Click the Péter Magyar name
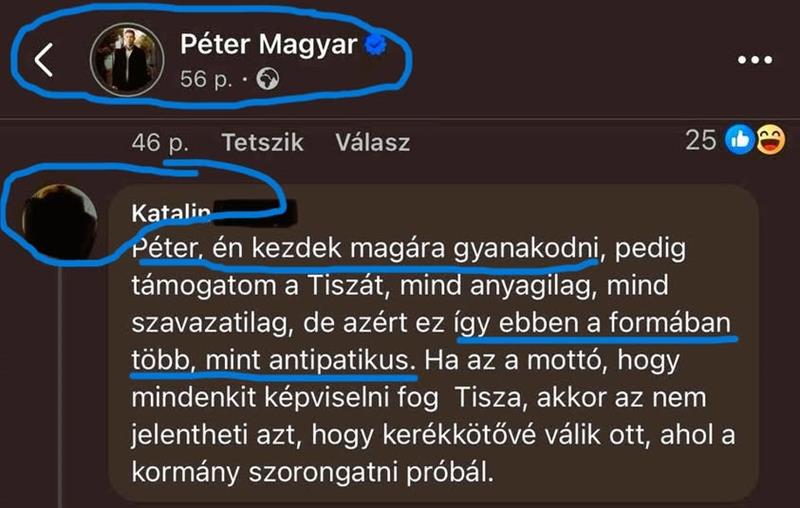Screen dimensions: 800x508 point(268,44)
